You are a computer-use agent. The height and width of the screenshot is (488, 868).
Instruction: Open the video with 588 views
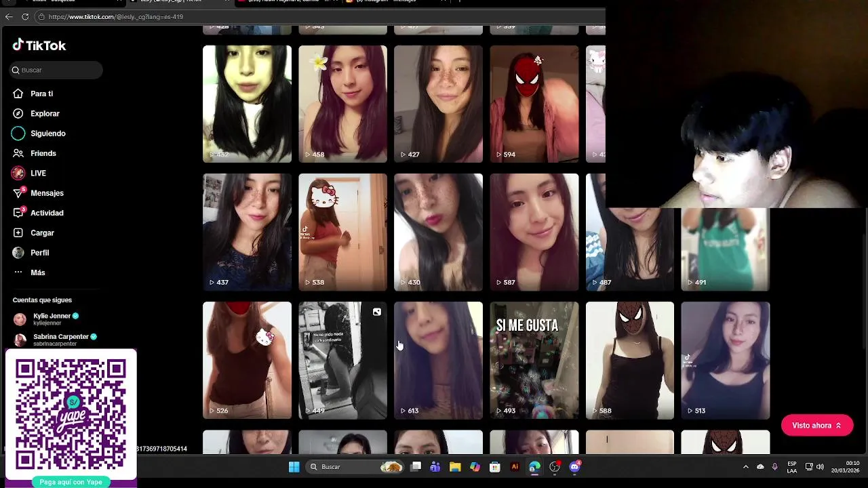click(x=630, y=360)
